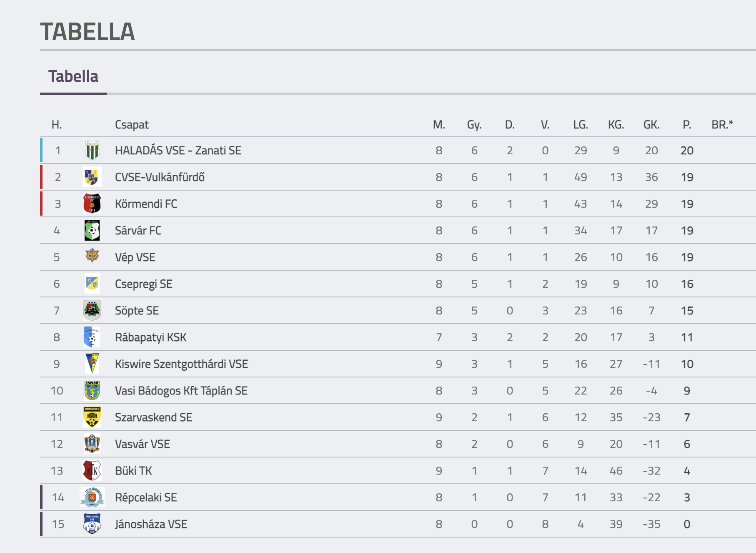Image resolution: width=756 pixels, height=553 pixels.
Task: Click the Sárvár FC green badge
Action: [x=92, y=231]
